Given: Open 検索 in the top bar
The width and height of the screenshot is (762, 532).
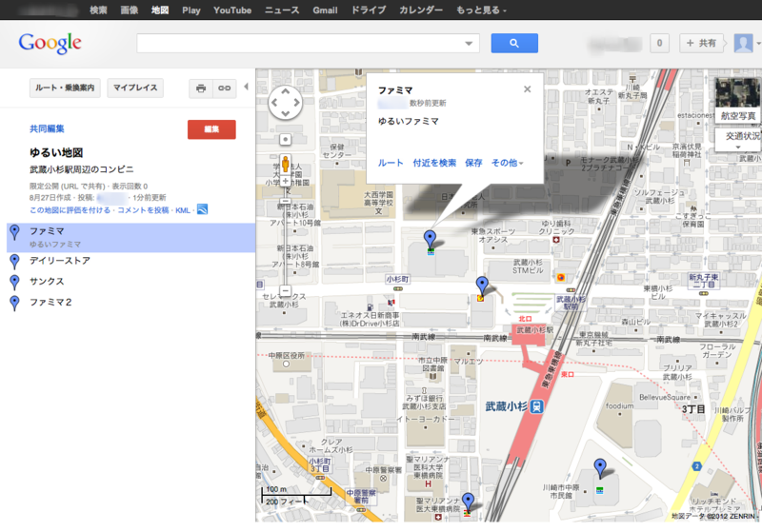Looking at the screenshot, I should pos(98,10).
